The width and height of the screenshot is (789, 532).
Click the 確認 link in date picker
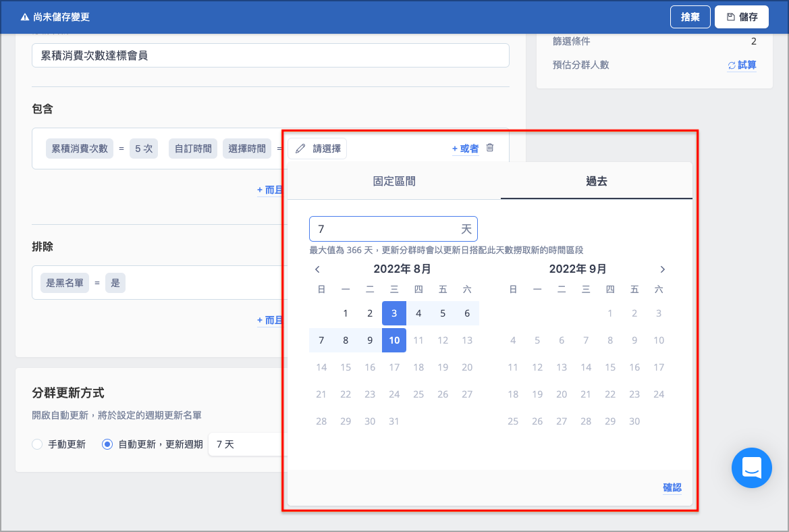672,487
